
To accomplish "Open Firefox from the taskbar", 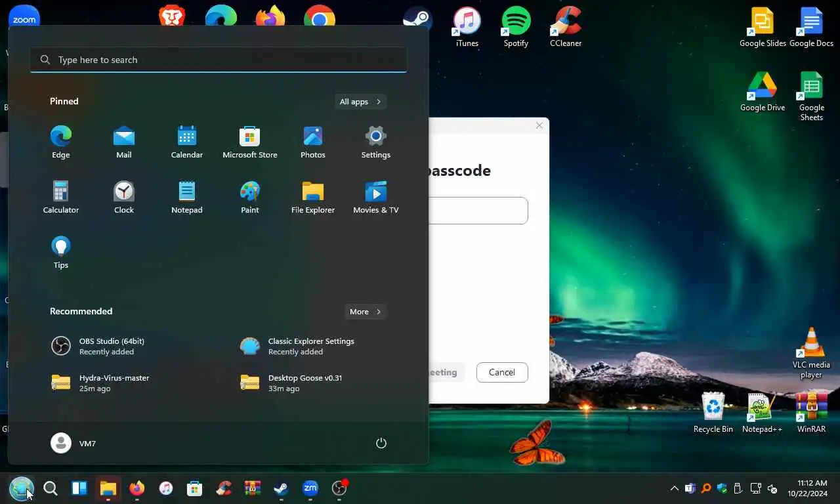I will [136, 488].
